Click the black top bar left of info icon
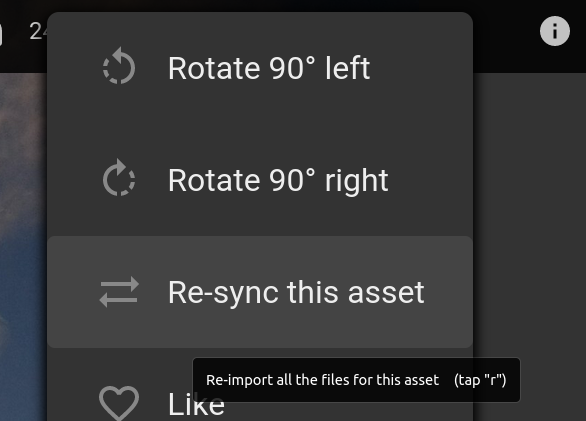 point(506,36)
